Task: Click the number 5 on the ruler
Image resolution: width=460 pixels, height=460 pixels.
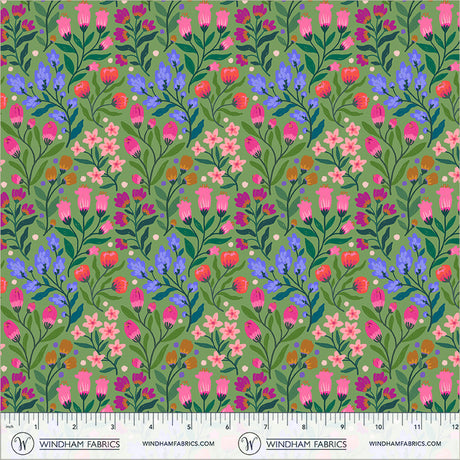Action: 189,427
